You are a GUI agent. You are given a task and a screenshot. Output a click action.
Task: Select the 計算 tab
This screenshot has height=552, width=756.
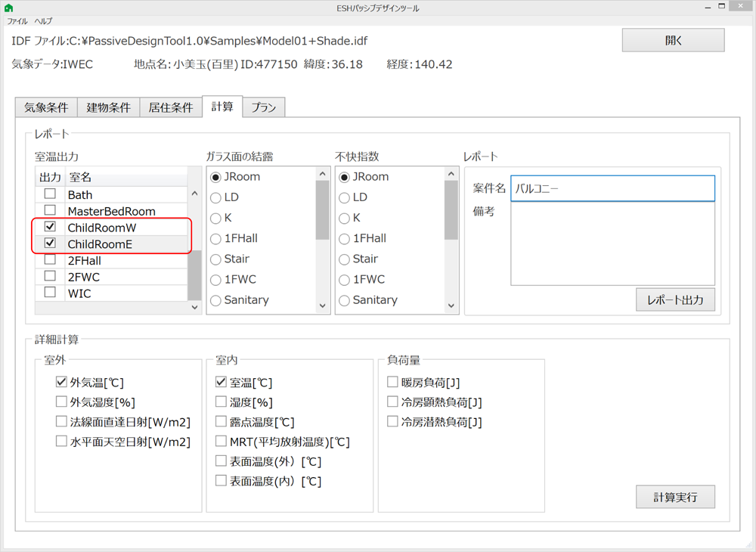tap(222, 107)
